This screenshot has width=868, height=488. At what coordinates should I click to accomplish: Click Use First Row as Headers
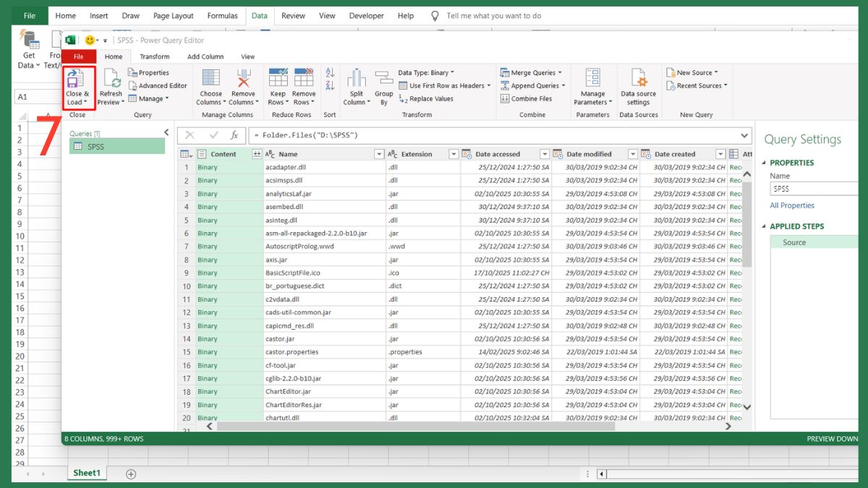(443, 85)
